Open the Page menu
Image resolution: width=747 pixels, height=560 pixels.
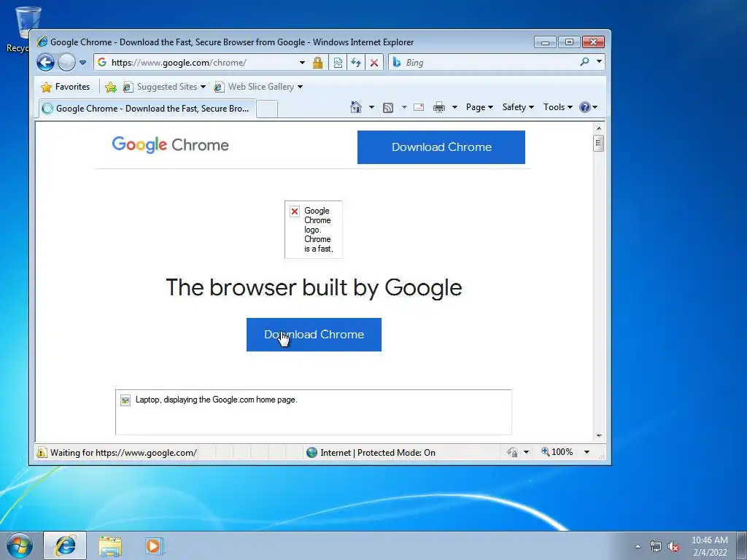coord(479,107)
